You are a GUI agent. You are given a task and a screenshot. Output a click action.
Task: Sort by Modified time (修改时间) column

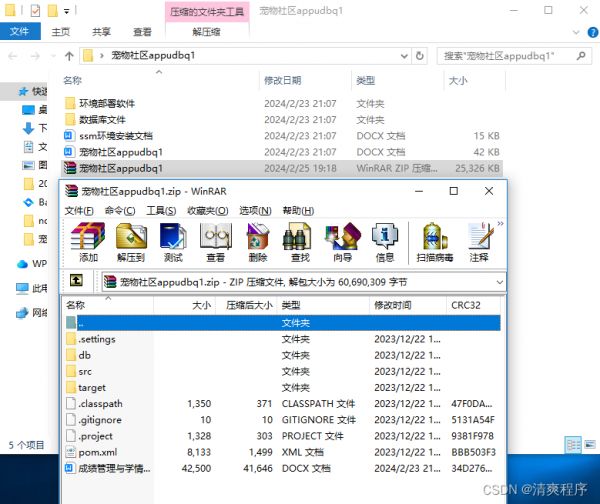pyautogui.click(x=408, y=305)
